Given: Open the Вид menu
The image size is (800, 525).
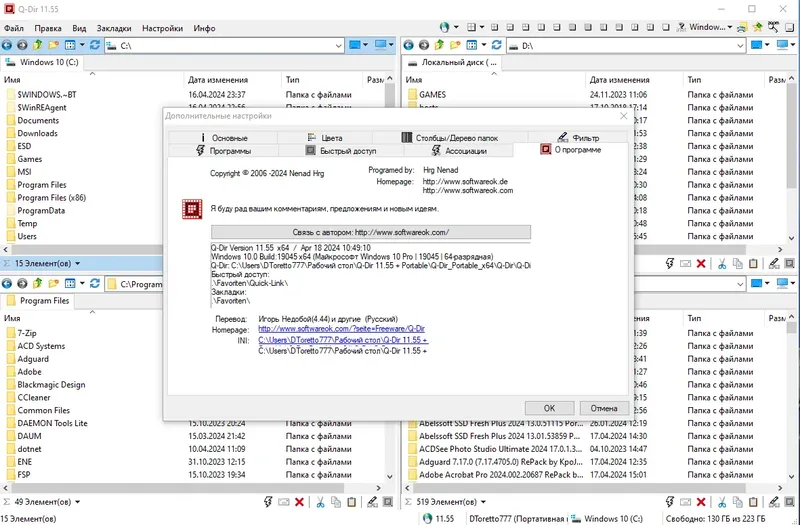Looking at the screenshot, I should (x=79, y=28).
